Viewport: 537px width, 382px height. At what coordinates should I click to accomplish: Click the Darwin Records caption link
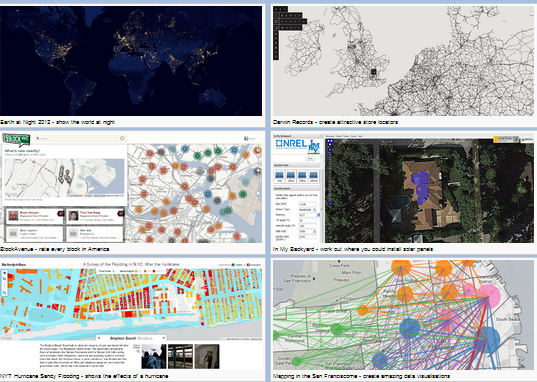click(335, 122)
